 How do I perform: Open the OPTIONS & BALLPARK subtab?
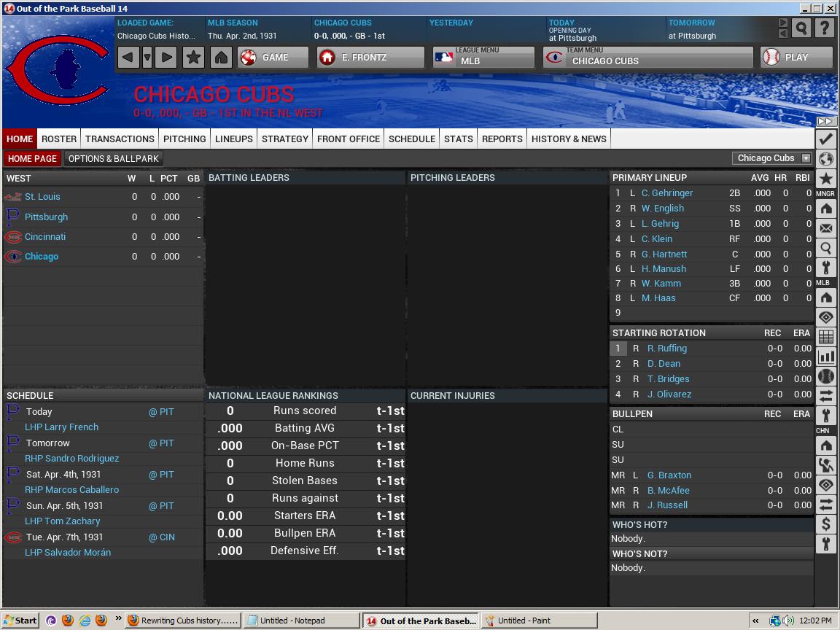(x=113, y=158)
